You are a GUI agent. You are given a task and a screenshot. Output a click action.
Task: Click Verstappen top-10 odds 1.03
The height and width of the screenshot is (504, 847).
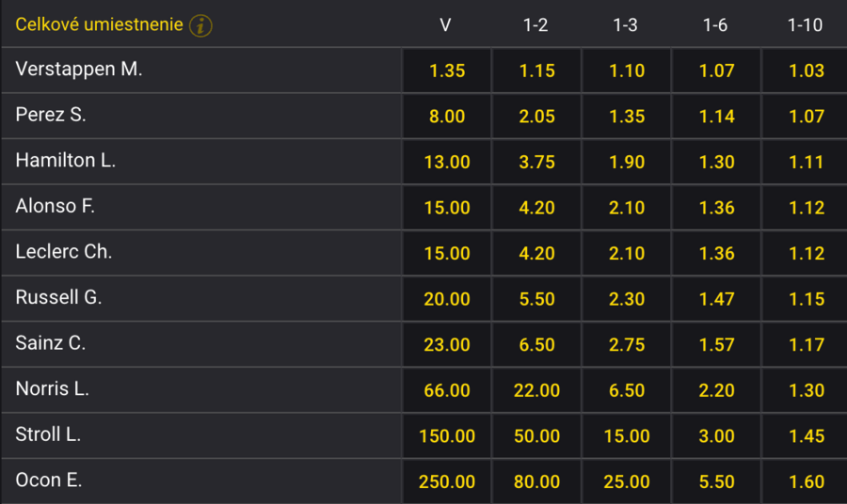click(x=806, y=71)
